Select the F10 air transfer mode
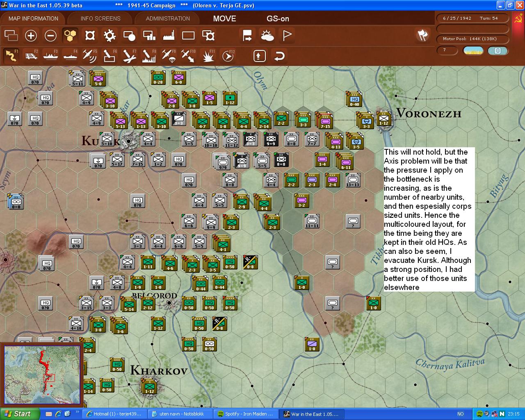The height and width of the screenshot is (420, 525). point(188,55)
